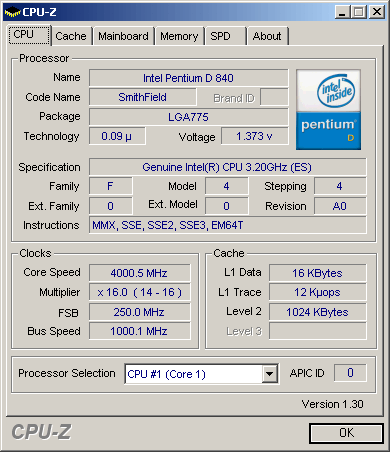
Task: Click the Stepping value field
Action: point(340,186)
